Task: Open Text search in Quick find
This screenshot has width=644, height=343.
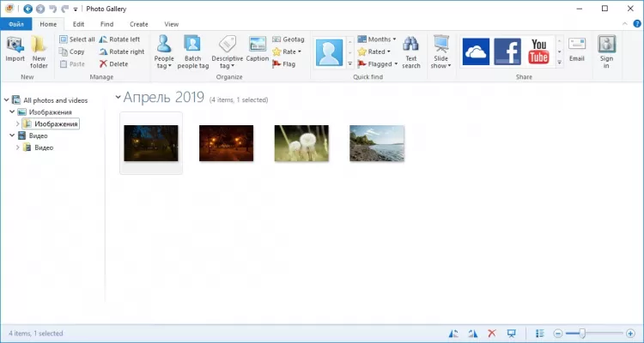Action: (x=411, y=52)
